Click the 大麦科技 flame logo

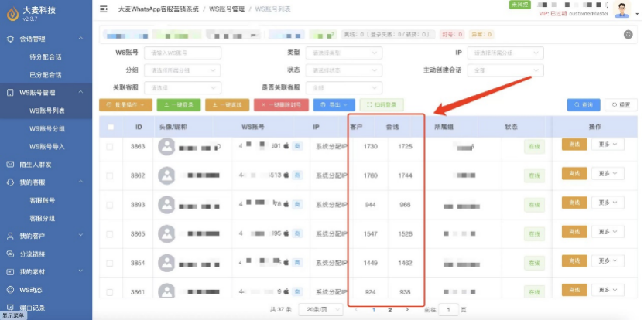coord(12,14)
